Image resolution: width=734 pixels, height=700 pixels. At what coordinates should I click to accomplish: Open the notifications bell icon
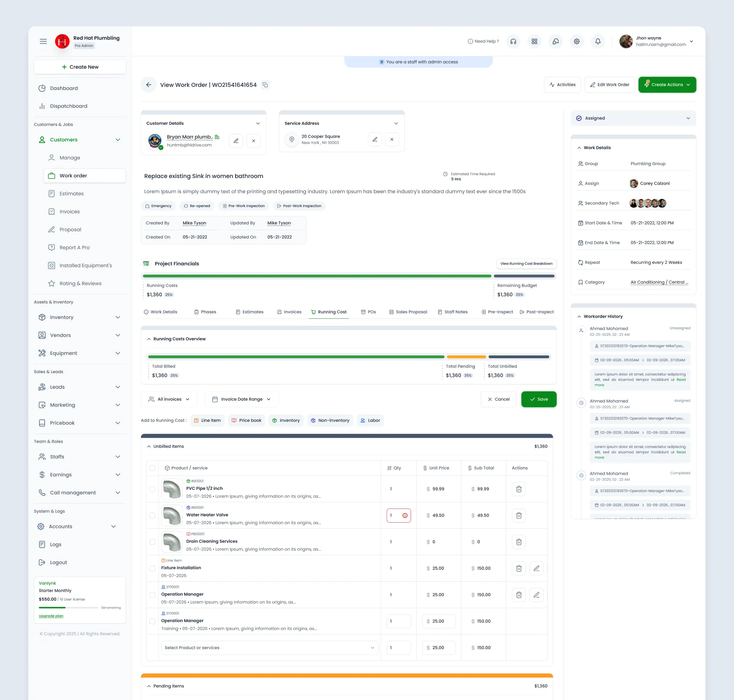pyautogui.click(x=598, y=41)
